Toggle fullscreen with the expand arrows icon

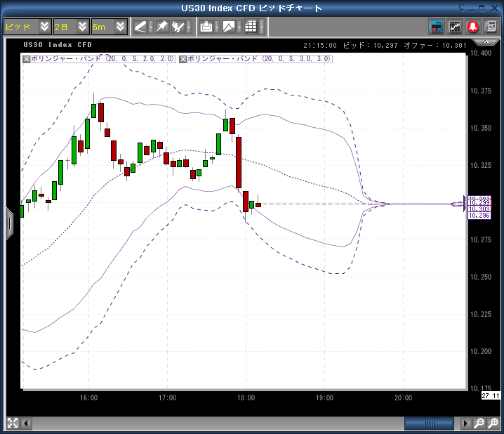tap(12, 423)
